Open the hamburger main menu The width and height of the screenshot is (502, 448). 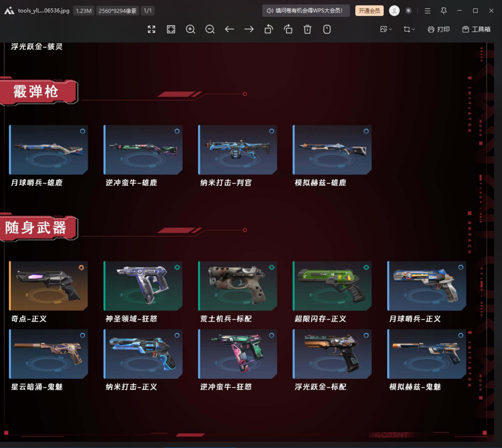coord(428,11)
